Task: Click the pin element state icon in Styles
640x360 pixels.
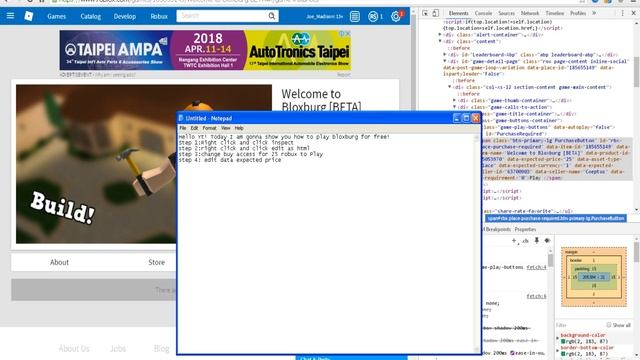Action: tap(537, 241)
